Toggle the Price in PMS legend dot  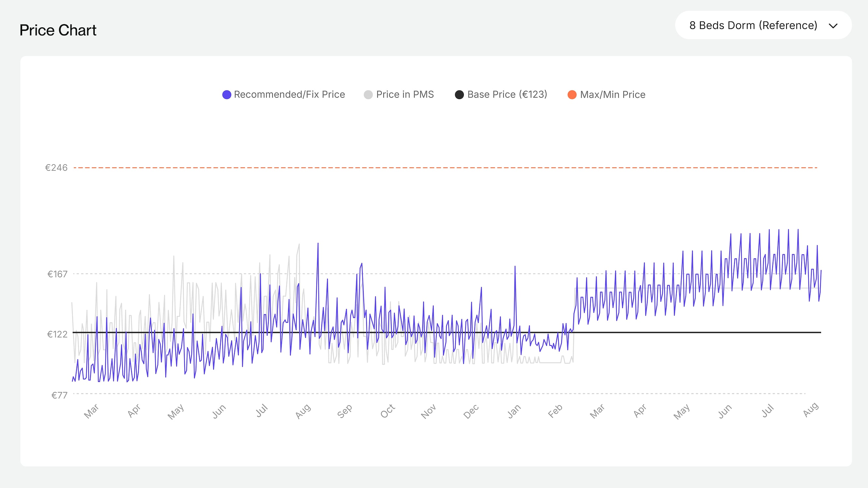click(x=368, y=95)
